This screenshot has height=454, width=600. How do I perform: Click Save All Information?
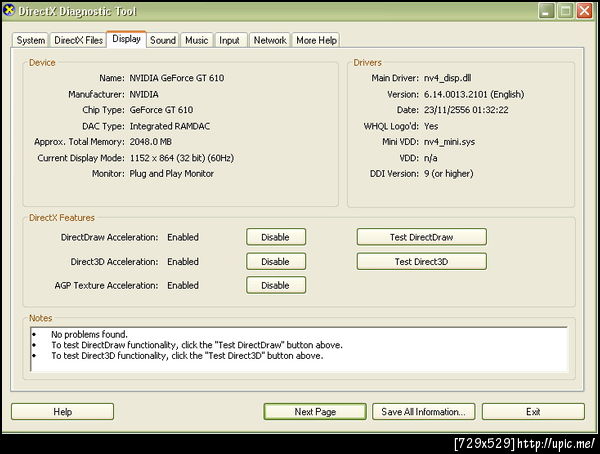(424, 412)
